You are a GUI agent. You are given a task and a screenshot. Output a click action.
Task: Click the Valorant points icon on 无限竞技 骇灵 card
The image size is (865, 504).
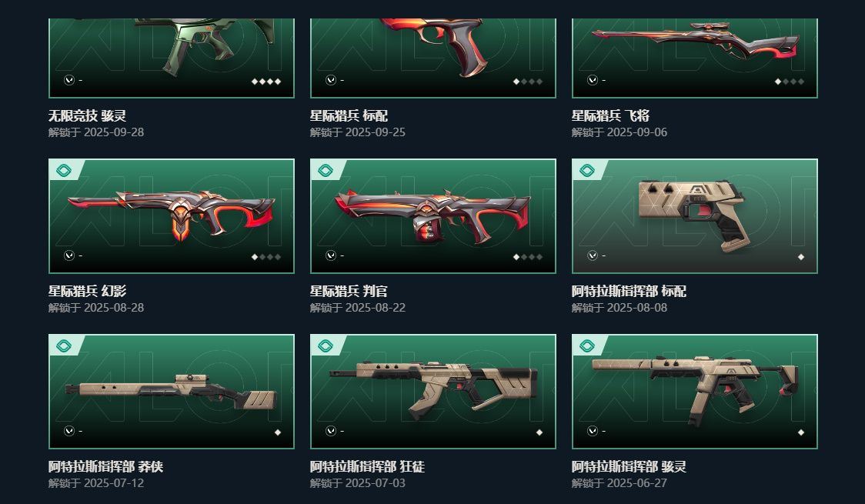[69, 80]
